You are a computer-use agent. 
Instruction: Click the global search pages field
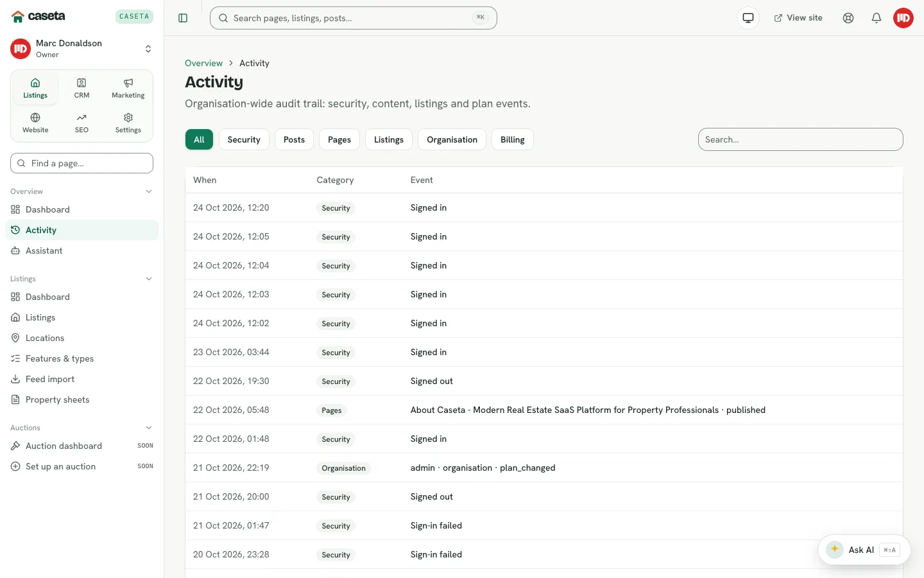(x=354, y=18)
